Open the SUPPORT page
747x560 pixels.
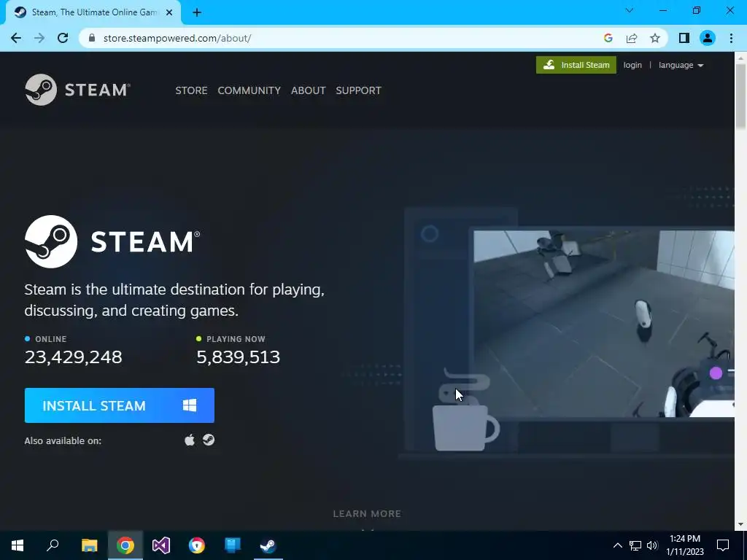point(358,90)
